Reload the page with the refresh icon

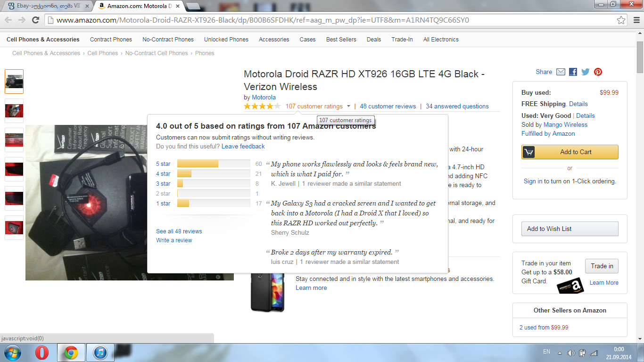[35, 20]
